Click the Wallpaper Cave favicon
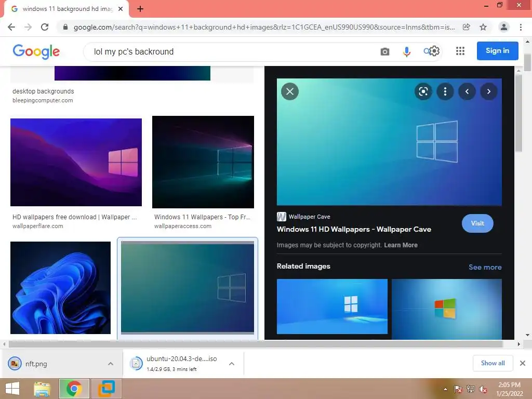The width and height of the screenshot is (532, 399). pyautogui.click(x=281, y=217)
